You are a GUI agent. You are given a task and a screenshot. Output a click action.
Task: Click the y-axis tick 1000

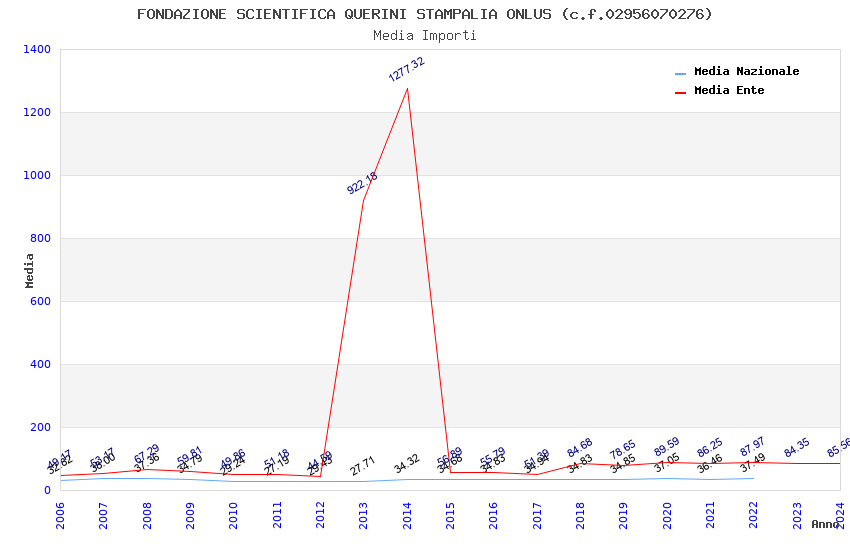[x=37, y=175]
